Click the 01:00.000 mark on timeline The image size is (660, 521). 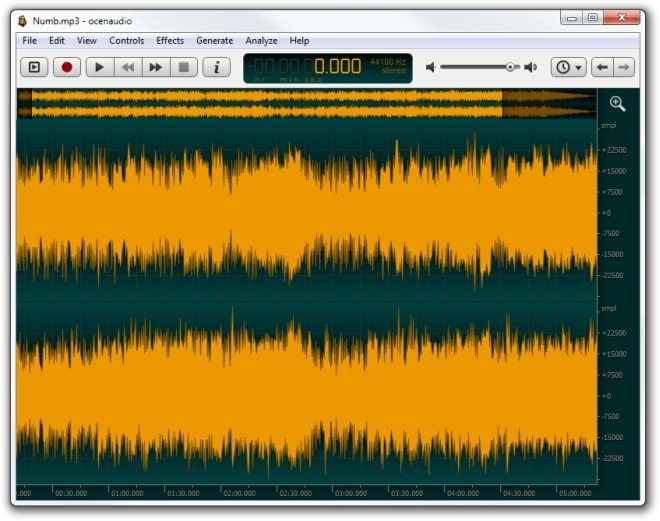(x=127, y=493)
